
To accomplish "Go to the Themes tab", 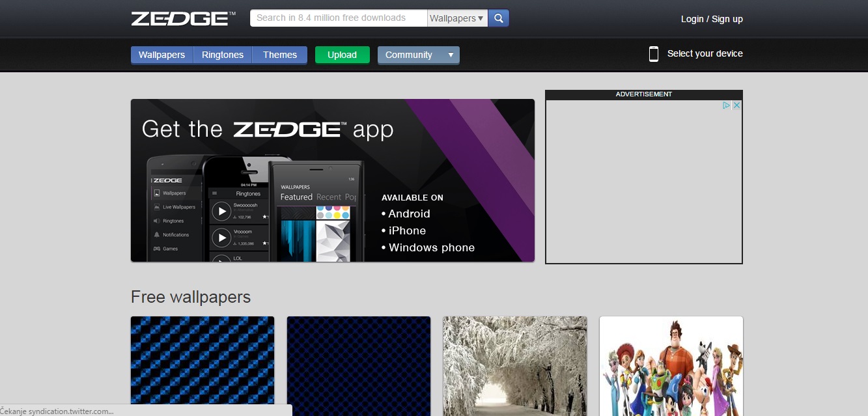I will tap(280, 55).
